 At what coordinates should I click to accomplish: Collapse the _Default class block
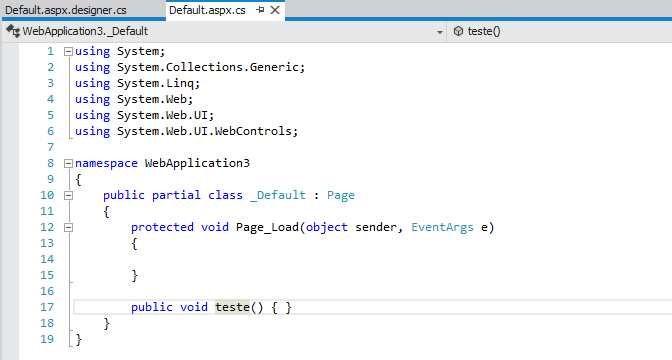(68, 195)
